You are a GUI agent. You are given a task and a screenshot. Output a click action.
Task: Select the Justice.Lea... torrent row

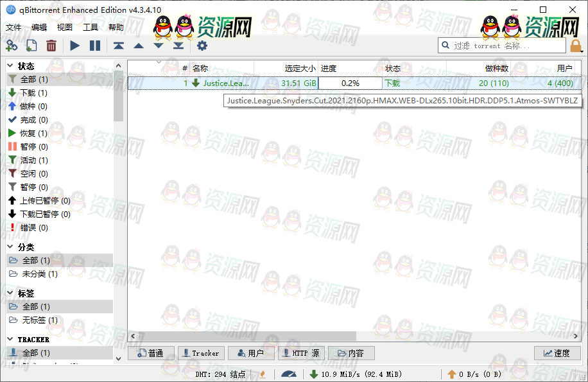354,83
